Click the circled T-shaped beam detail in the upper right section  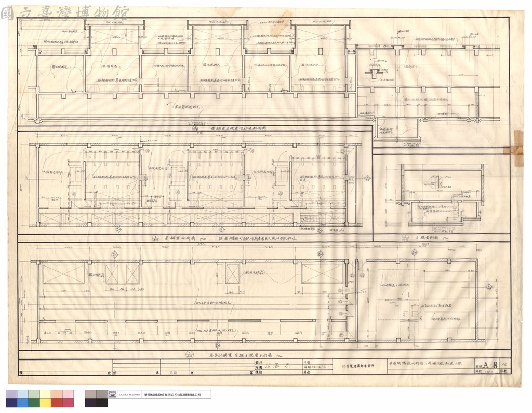[375, 72]
